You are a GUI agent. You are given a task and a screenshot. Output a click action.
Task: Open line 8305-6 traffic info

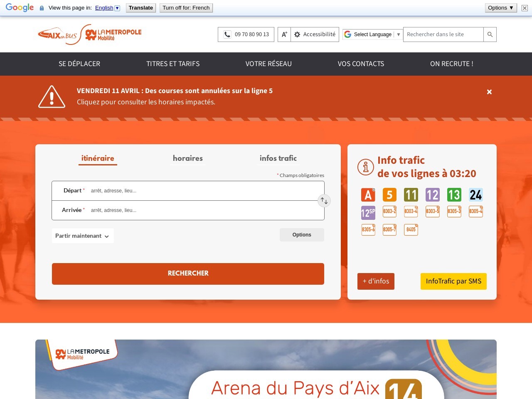(x=368, y=230)
